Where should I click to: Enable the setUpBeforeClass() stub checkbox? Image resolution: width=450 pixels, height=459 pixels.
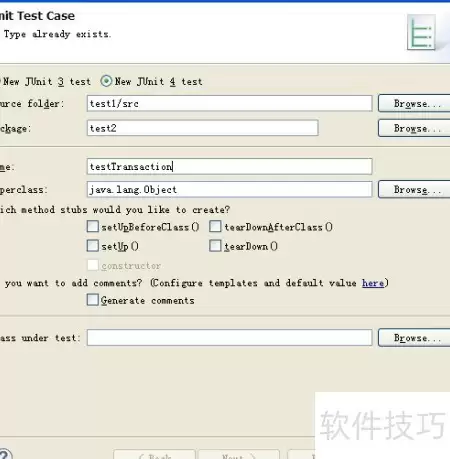tap(93, 226)
